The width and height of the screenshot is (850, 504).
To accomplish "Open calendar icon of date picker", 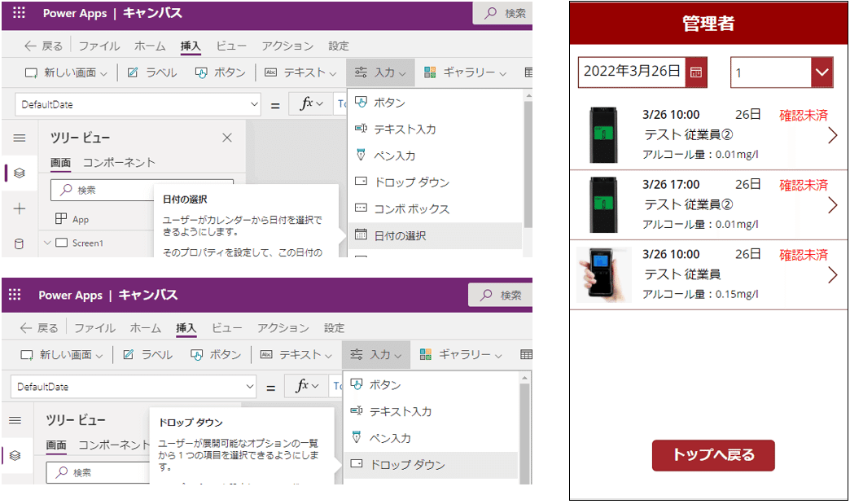I will [696, 72].
